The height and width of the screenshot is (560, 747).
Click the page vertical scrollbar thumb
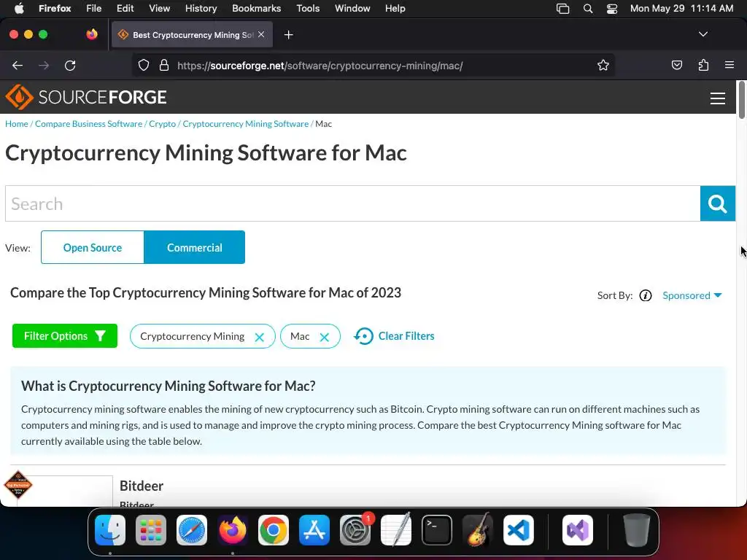pos(741,100)
